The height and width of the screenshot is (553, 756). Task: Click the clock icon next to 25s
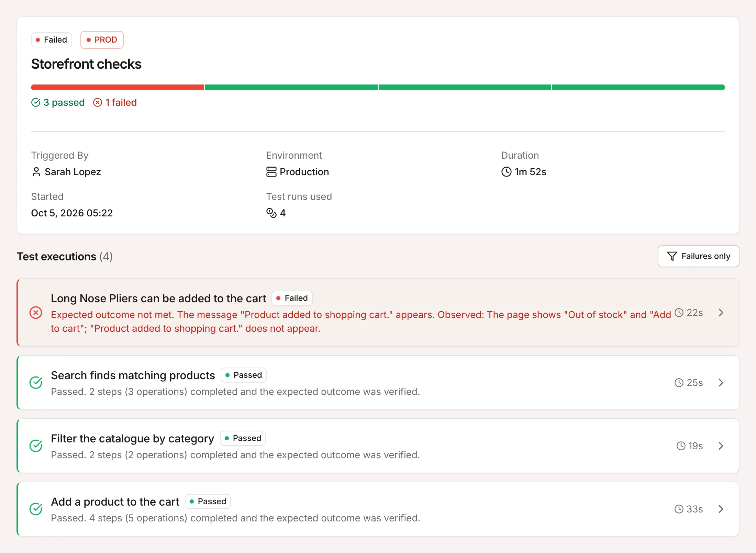[x=679, y=383]
